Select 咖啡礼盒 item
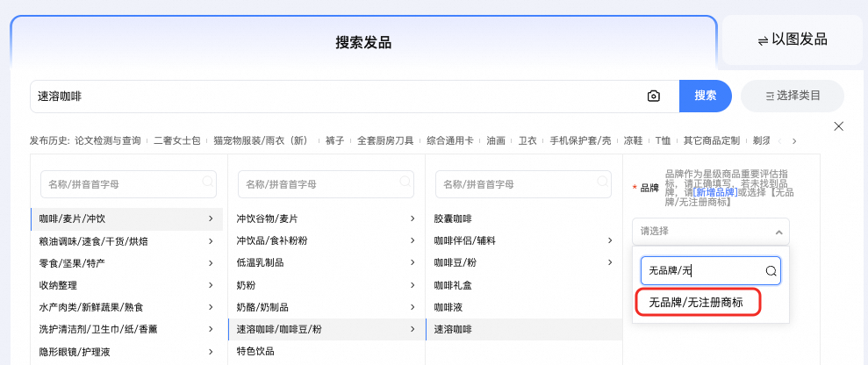Screen dimensions: 868x365 [x=524, y=285]
